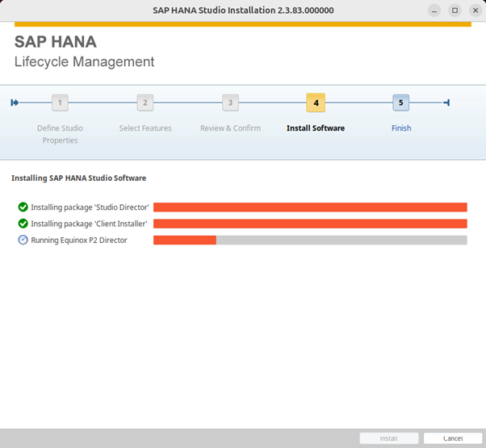486x448 pixels.
Task: Click the window title bar text
Action: (243, 10)
